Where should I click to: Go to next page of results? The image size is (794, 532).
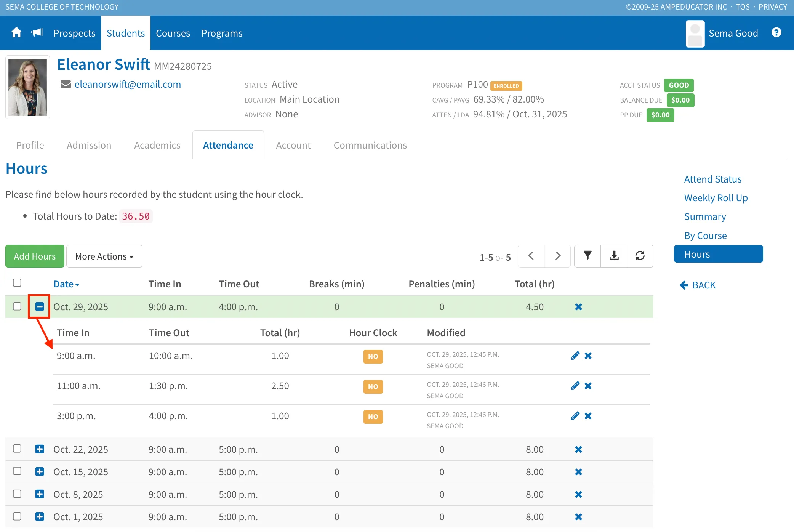coord(557,256)
